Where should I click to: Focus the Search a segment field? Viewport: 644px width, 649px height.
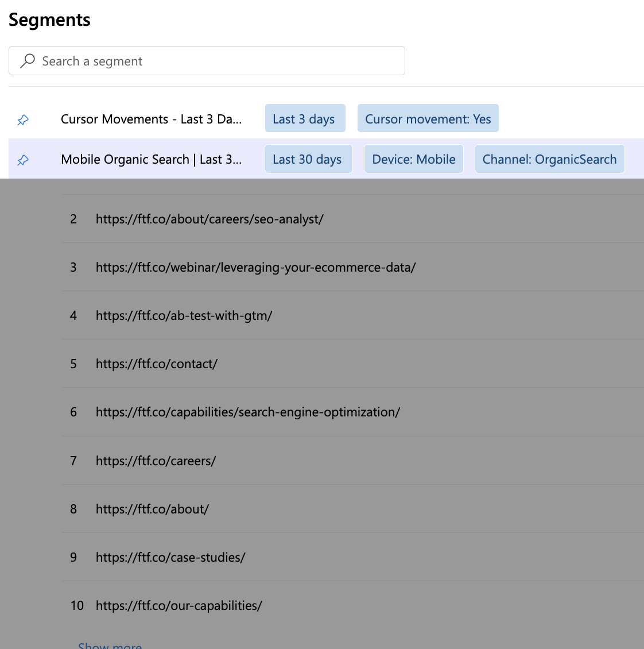[x=207, y=61]
